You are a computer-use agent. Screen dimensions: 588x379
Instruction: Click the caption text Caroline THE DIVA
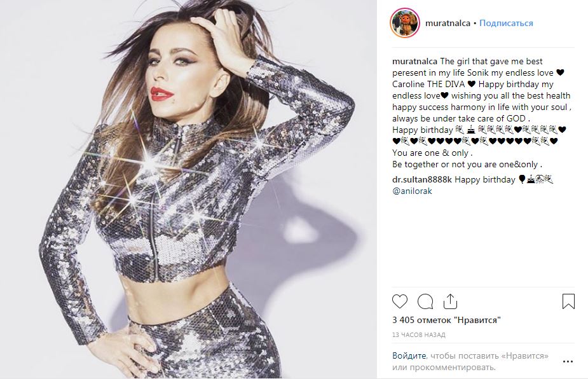click(x=428, y=84)
